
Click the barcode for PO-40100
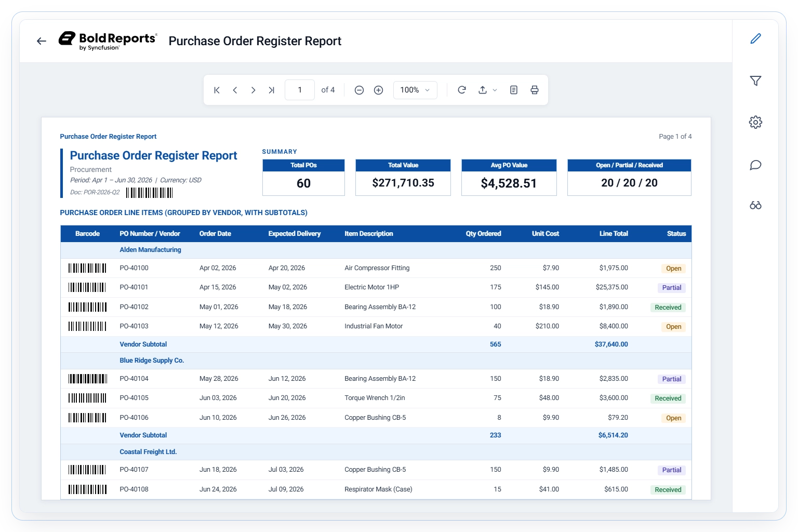[87, 268]
